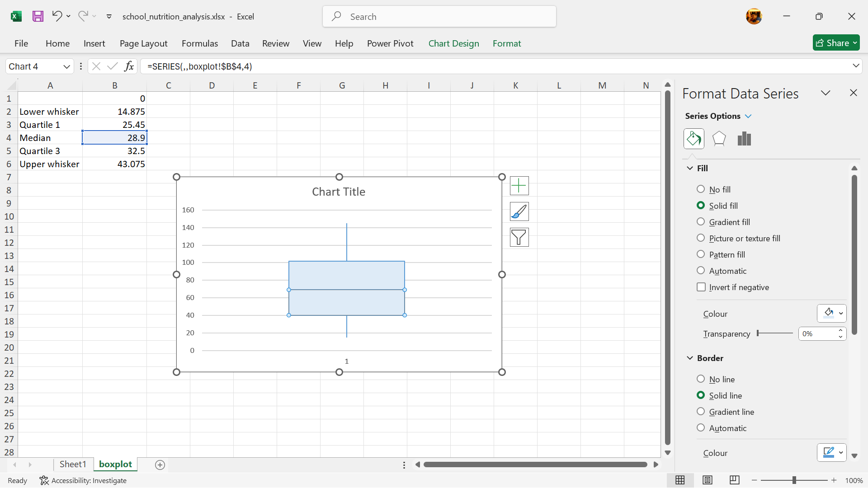Switch to Chart Design tab
Screen dimensions: 868x488
[453, 43]
